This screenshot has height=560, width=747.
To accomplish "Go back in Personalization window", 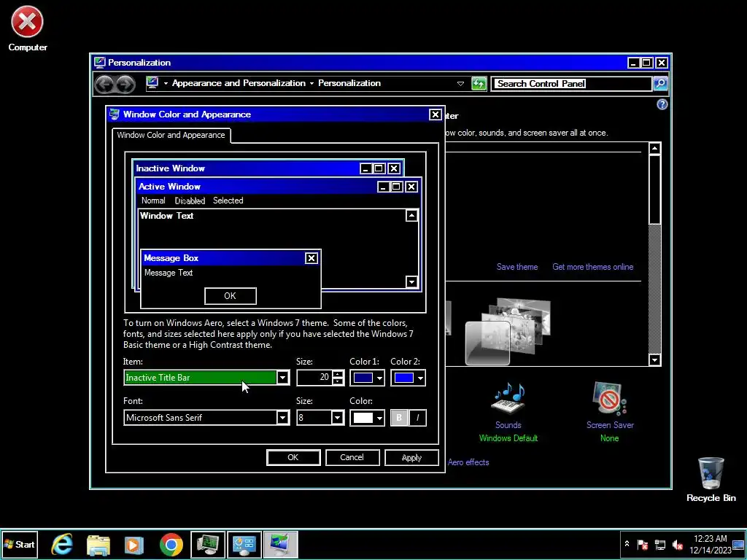I will (x=104, y=85).
